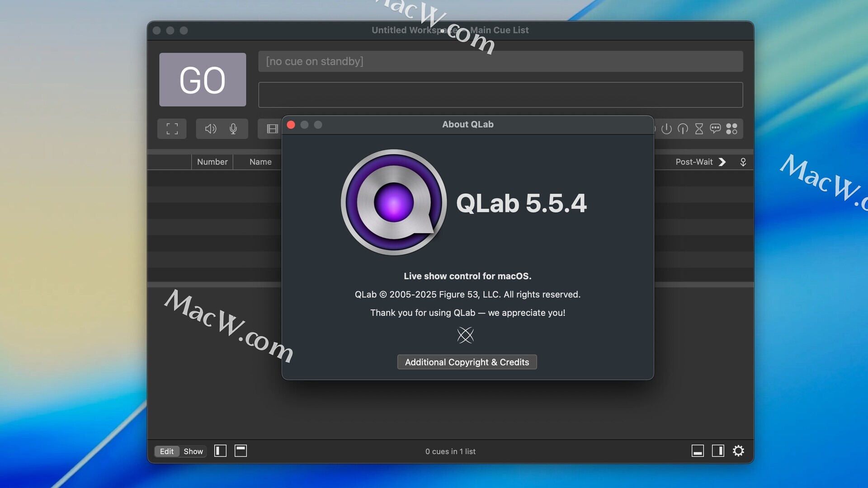Open Additional Copyright & Credits
This screenshot has height=488, width=868.
[467, 362]
